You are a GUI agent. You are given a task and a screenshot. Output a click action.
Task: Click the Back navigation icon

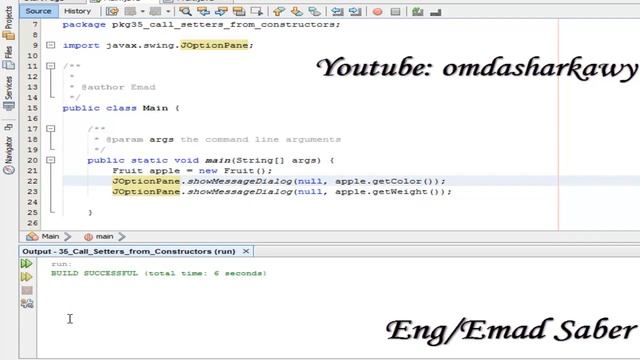tap(130, 11)
